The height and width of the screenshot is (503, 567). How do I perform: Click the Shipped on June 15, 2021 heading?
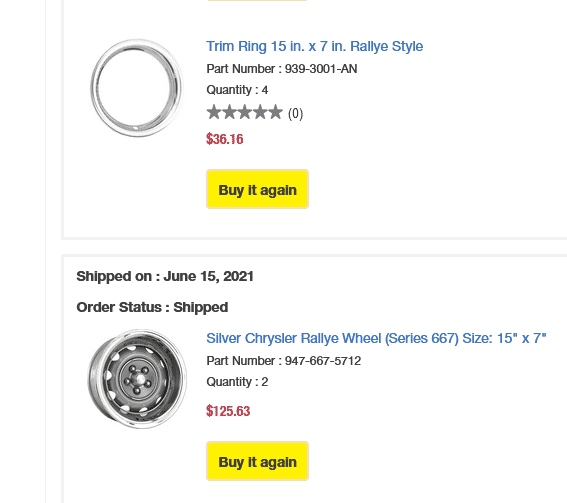click(x=165, y=276)
